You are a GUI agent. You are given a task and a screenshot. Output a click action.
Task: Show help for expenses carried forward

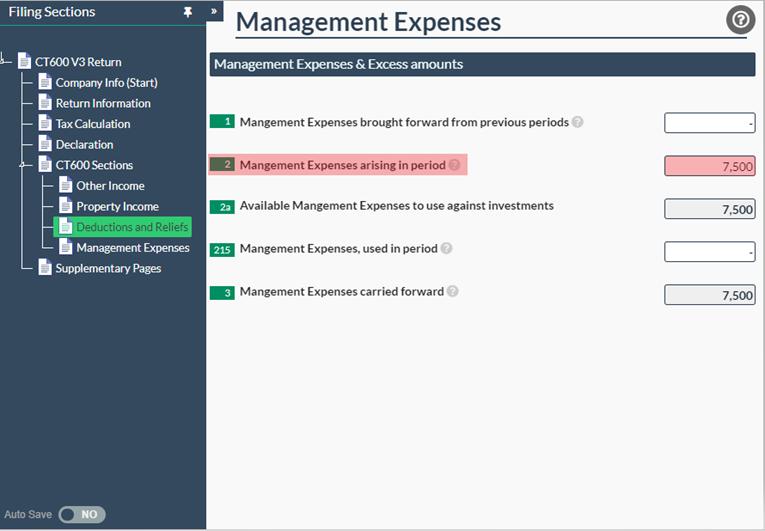tap(452, 291)
